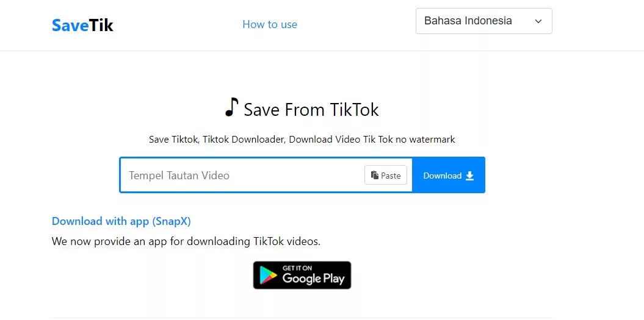This screenshot has width=644, height=320.
Task: Click the clipboard icon inside Paste
Action: click(x=375, y=175)
